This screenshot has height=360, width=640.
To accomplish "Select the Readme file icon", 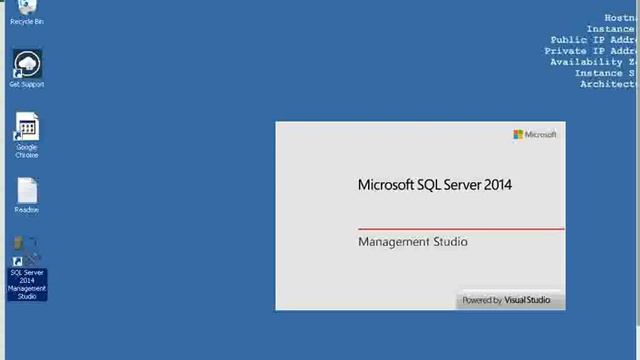I will (x=27, y=190).
